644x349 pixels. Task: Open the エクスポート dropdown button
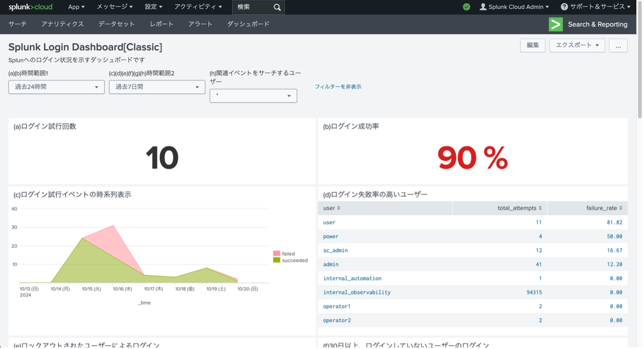coord(577,45)
